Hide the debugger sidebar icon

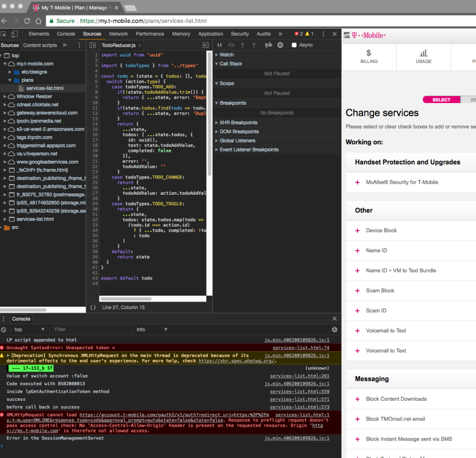click(206, 45)
